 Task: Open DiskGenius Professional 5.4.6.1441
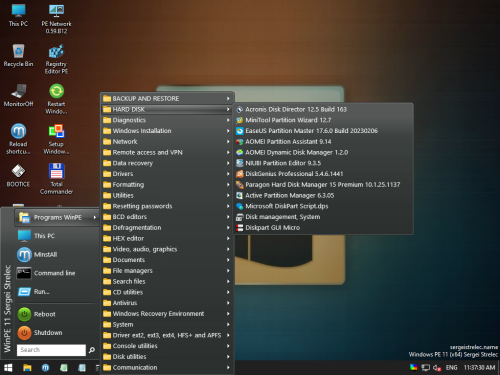click(323, 174)
